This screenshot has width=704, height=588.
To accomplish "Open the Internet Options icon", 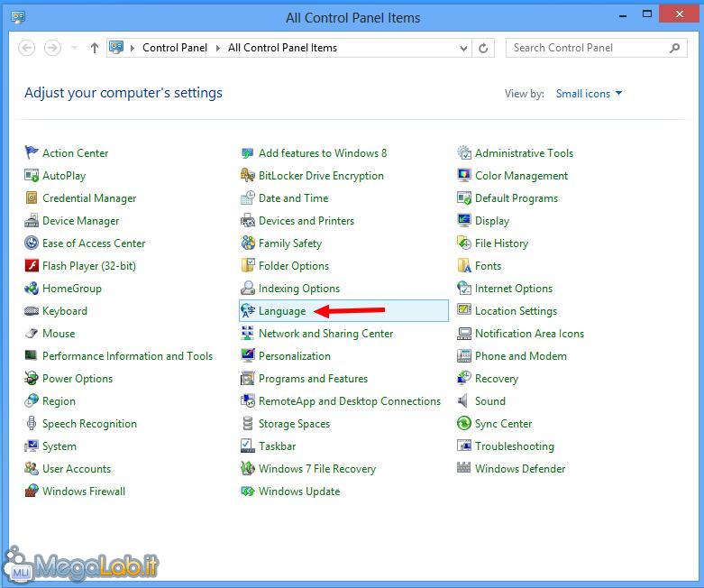I will pyautogui.click(x=464, y=288).
